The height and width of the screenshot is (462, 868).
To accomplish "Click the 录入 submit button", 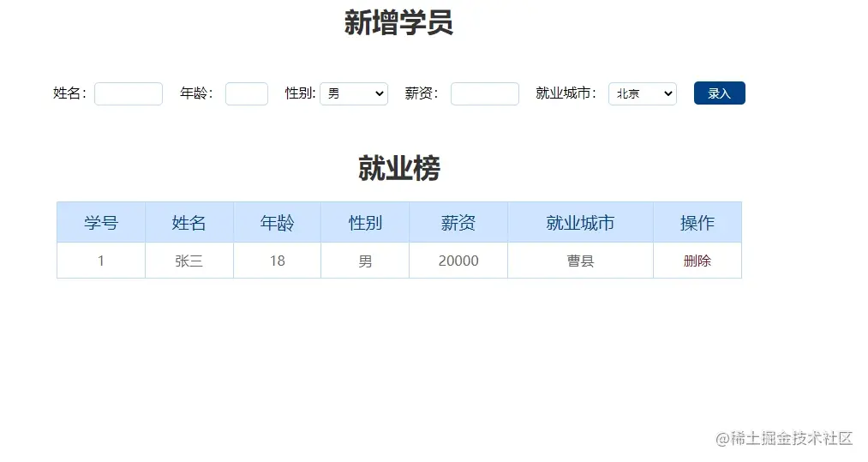I will (720, 93).
